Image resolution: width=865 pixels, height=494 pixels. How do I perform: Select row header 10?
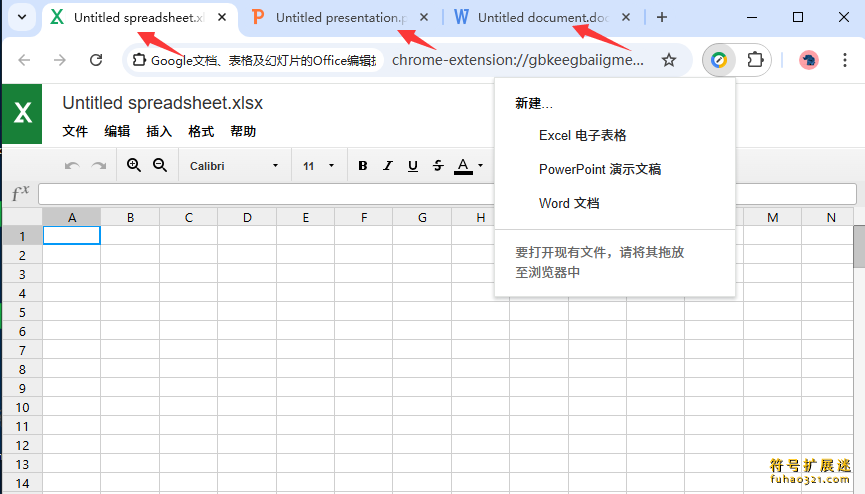22,407
